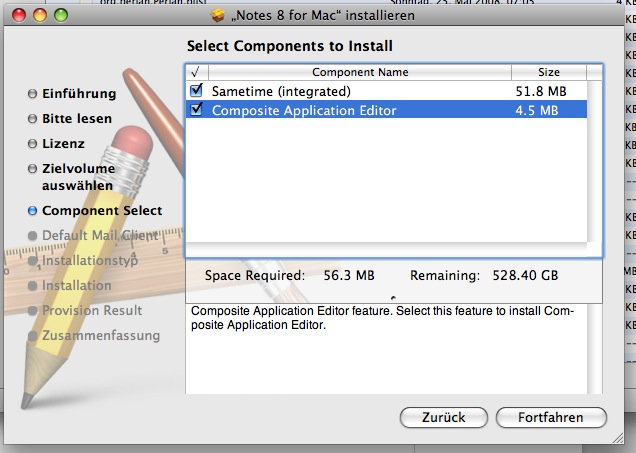Click the Component Select step
The height and width of the screenshot is (453, 636).
(102, 210)
